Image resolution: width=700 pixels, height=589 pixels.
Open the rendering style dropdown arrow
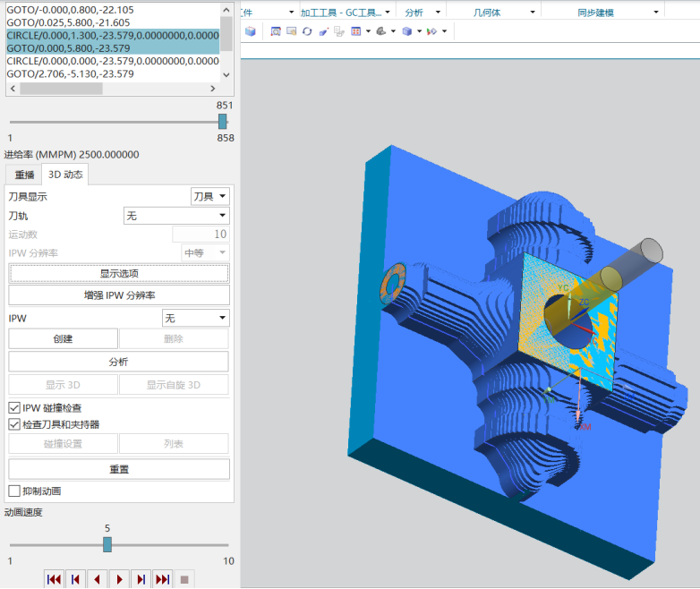(393, 31)
